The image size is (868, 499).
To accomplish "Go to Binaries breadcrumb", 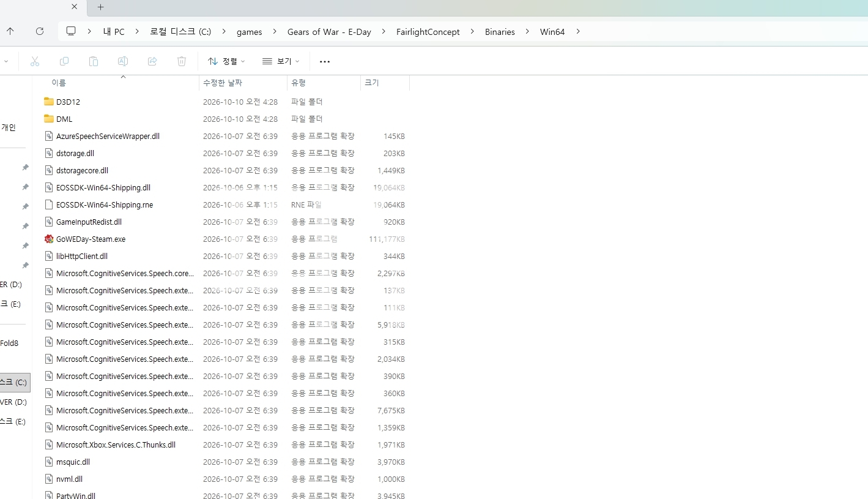I will (500, 32).
